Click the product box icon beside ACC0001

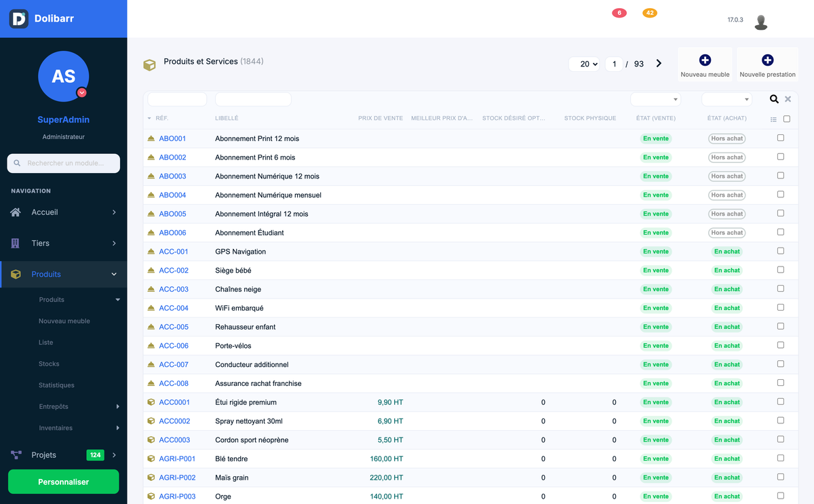point(151,402)
